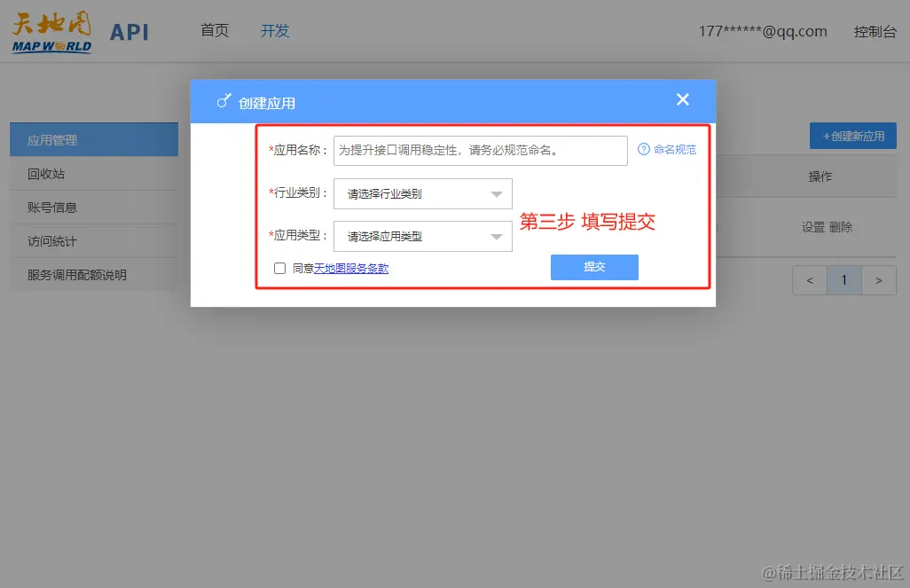910x588 pixels.
Task: Click the +创建新应用 button
Action: [x=853, y=136]
